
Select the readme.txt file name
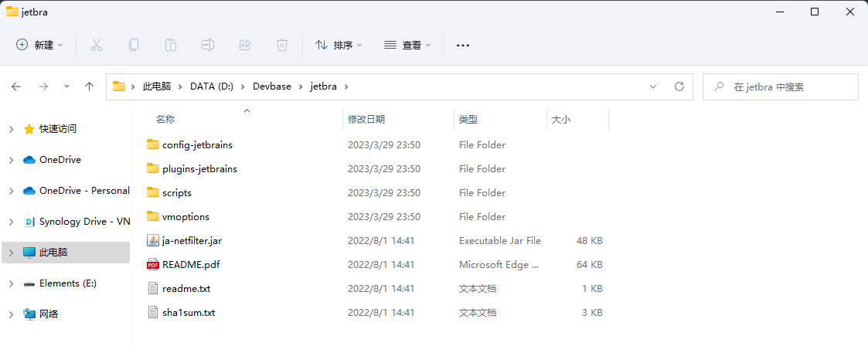coord(186,289)
